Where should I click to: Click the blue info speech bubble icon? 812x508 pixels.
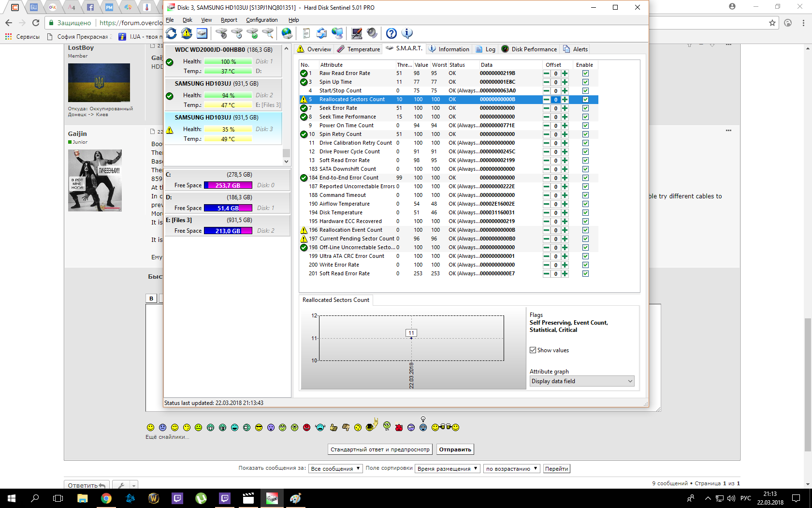tap(407, 33)
